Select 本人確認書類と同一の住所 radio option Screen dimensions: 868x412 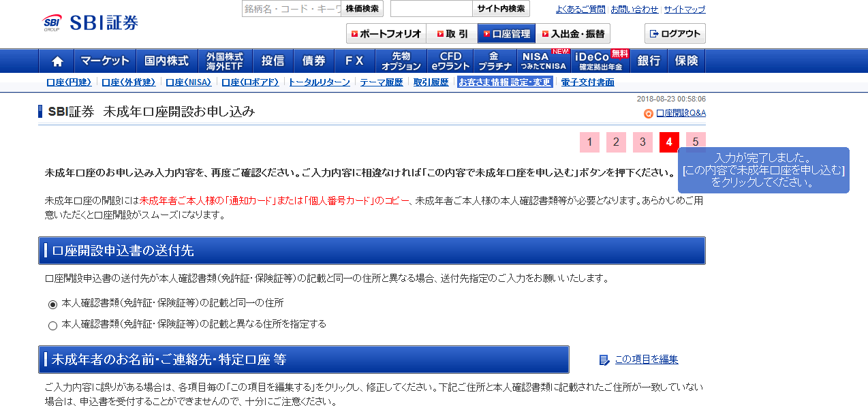point(52,304)
